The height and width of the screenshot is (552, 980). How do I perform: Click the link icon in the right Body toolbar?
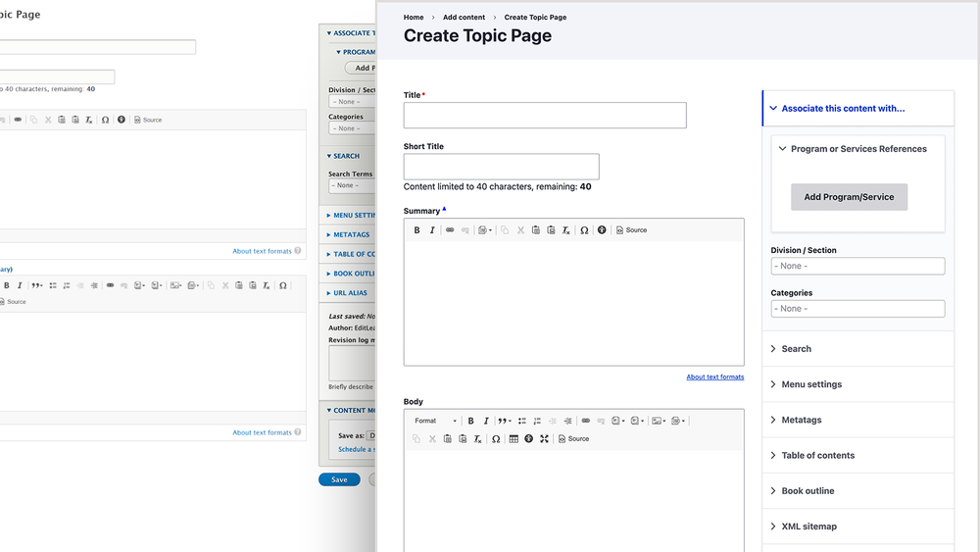pos(586,422)
